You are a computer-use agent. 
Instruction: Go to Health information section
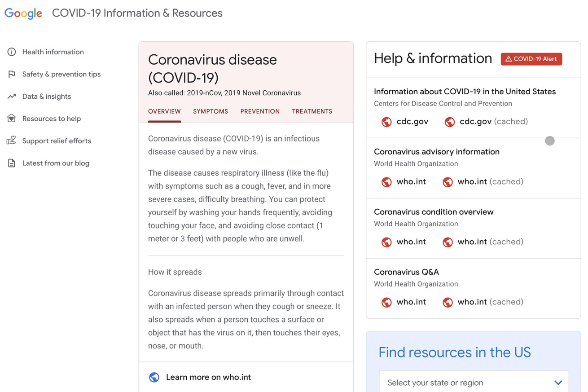(x=53, y=52)
